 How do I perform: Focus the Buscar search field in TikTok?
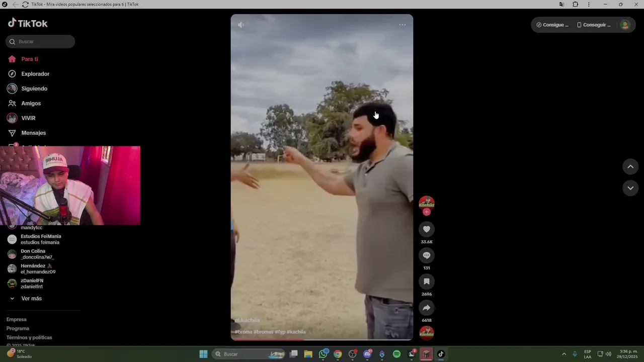40,42
